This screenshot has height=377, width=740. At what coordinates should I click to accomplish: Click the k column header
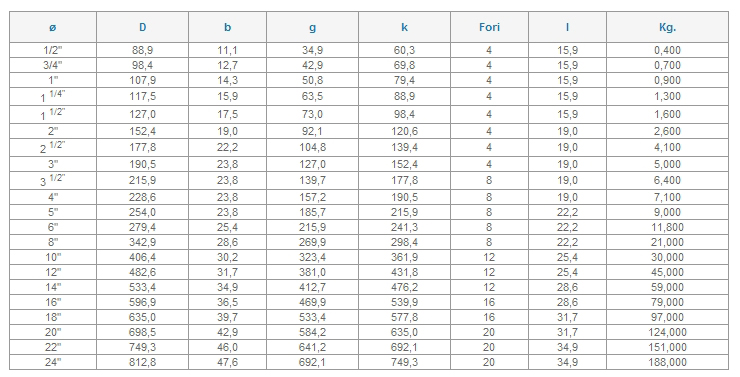pos(404,27)
